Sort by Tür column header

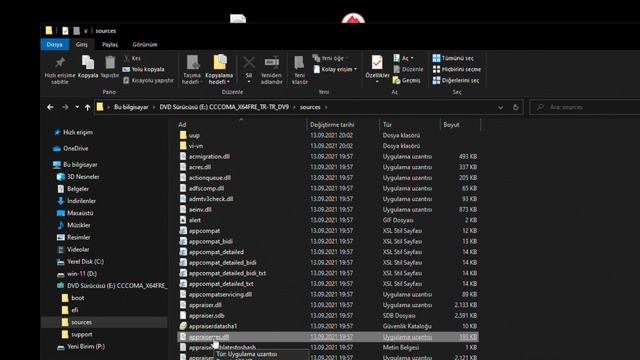pos(387,124)
